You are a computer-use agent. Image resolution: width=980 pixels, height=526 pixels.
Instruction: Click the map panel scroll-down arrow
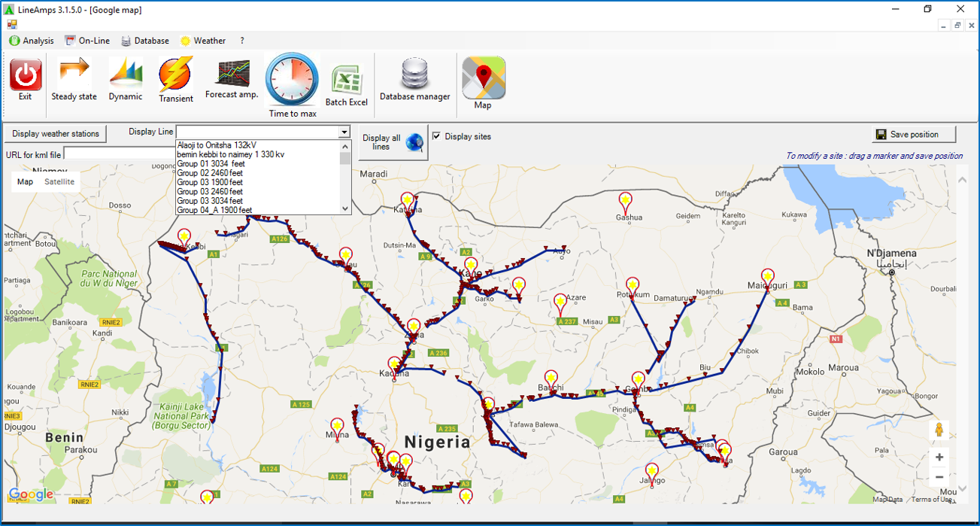[x=963, y=489]
